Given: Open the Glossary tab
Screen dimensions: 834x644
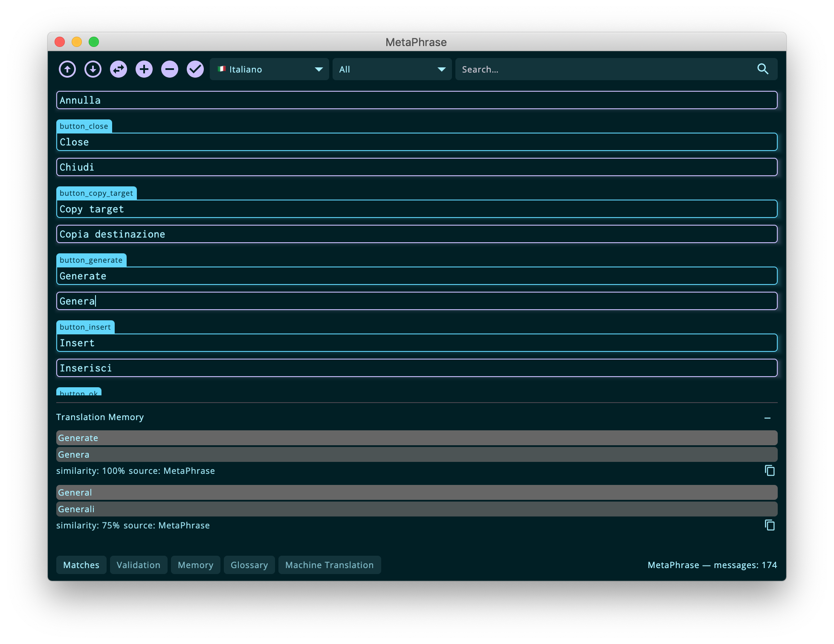Looking at the screenshot, I should click(x=249, y=565).
